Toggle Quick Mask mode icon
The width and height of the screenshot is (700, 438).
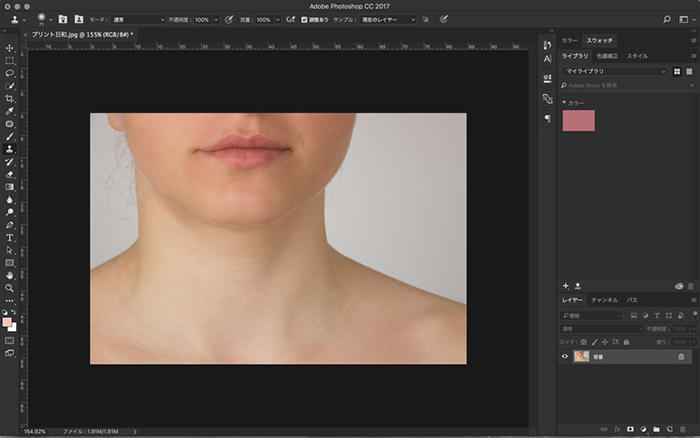[x=9, y=341]
